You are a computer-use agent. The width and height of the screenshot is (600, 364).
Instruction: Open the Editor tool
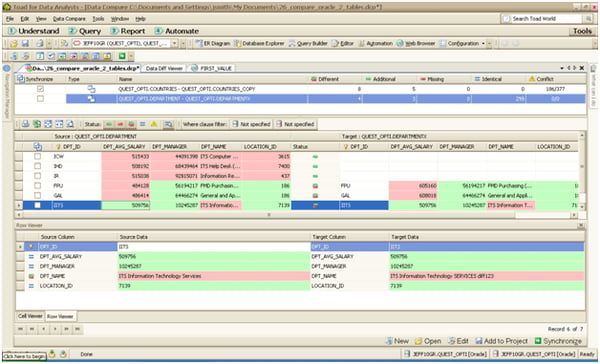click(x=343, y=44)
